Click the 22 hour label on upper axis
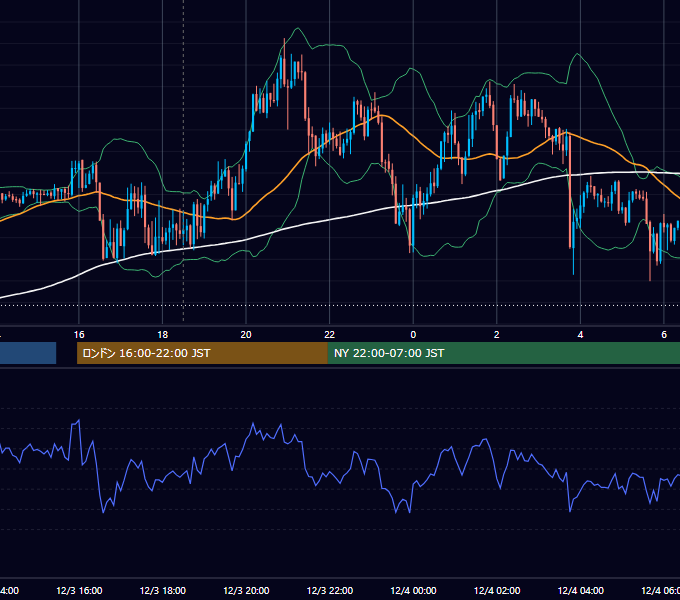Image resolution: width=680 pixels, height=600 pixels. [x=330, y=335]
